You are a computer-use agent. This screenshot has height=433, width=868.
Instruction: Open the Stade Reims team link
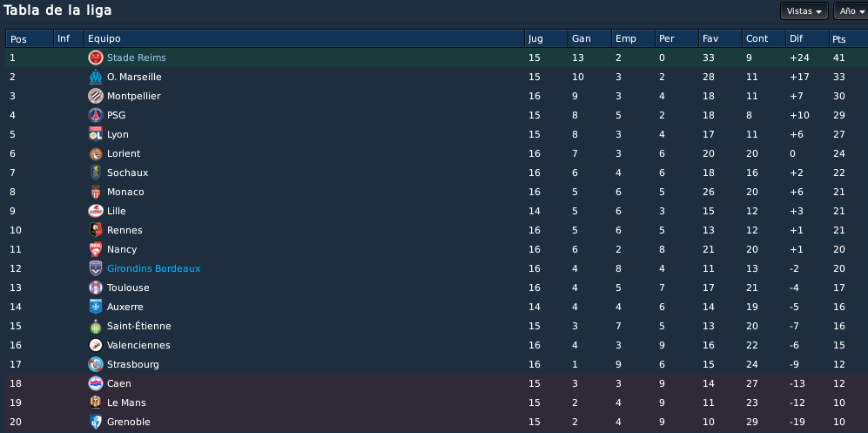[136, 58]
